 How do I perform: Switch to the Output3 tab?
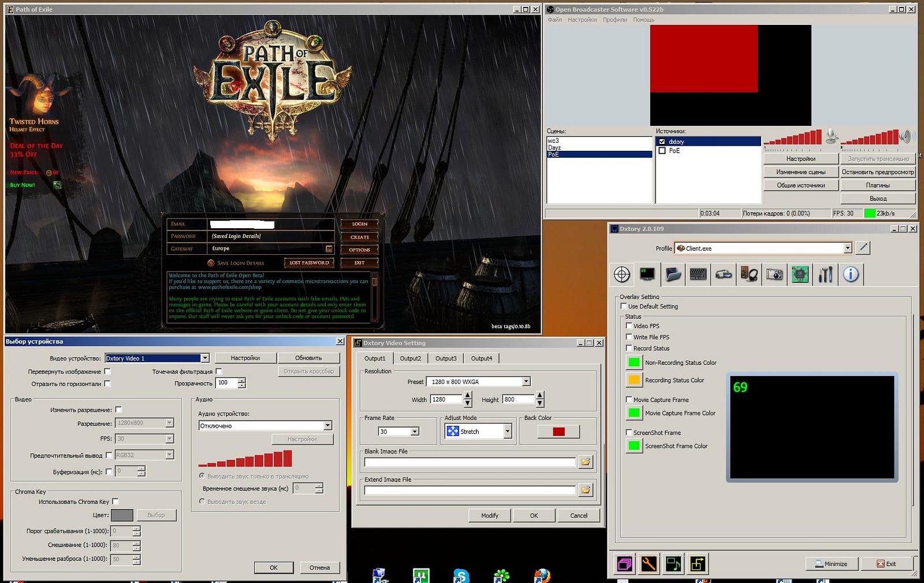(x=446, y=358)
